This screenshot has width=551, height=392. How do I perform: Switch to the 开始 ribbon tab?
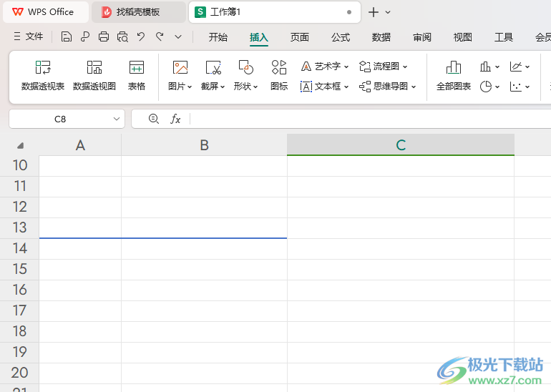pos(218,37)
